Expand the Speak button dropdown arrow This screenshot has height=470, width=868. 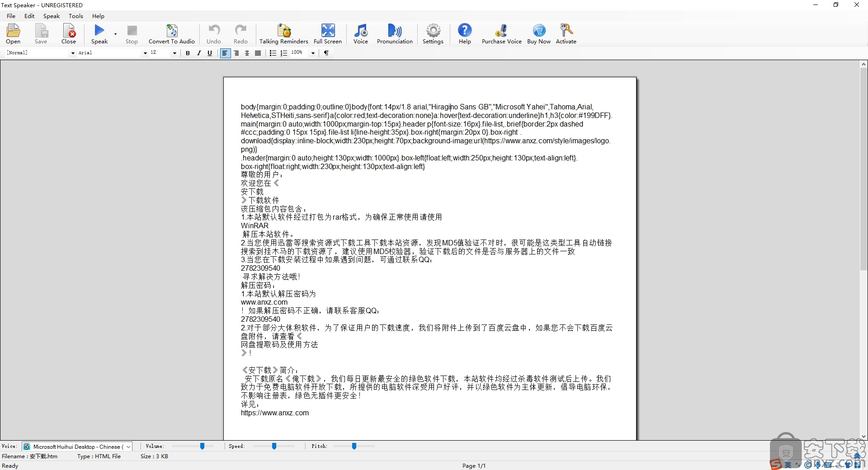(x=115, y=34)
